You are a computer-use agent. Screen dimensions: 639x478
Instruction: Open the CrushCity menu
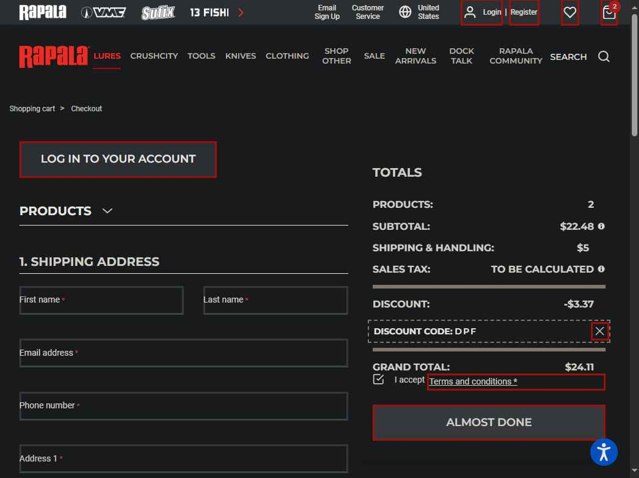[x=154, y=56]
